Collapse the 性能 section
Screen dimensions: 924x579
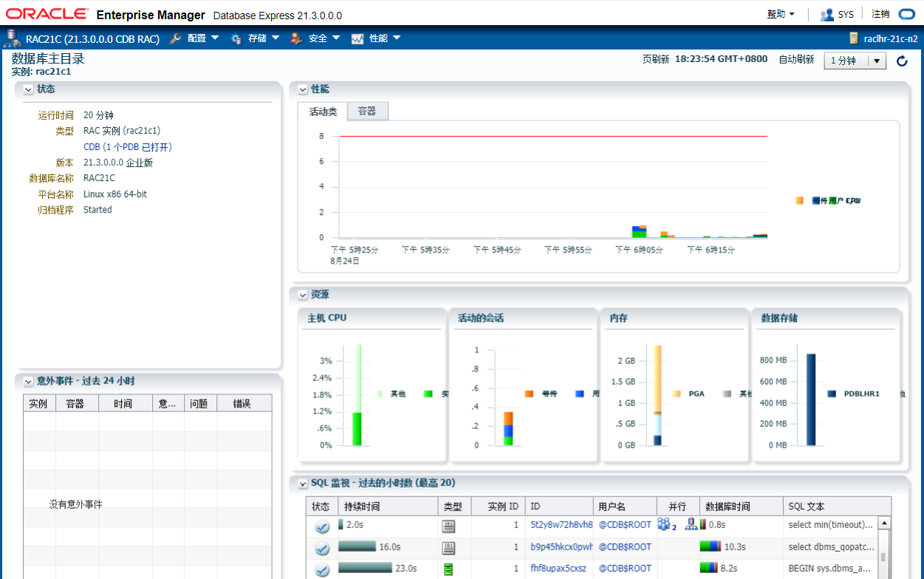click(x=302, y=89)
